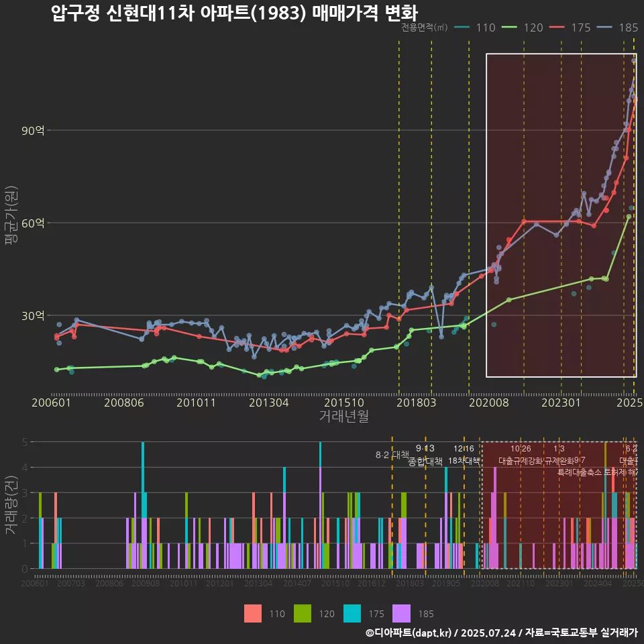Click the '120' number in the bottom legend

pos(327,614)
